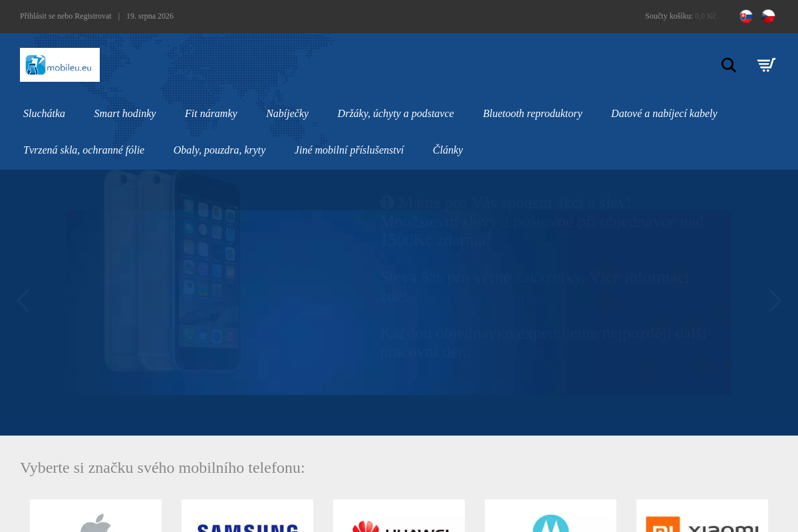This screenshot has width=798, height=532.
Task: Click the Přihlásit se link
Action: 38,16
